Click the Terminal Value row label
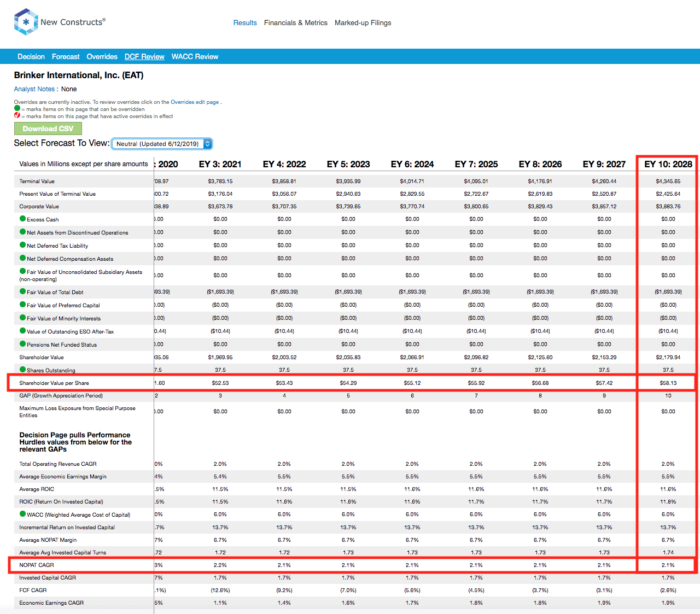The height and width of the screenshot is (614, 700). [37, 182]
